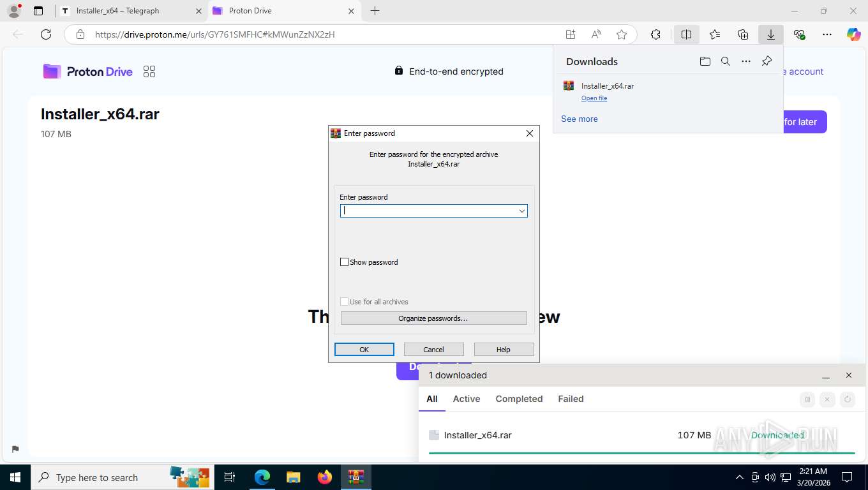
Task: Open File Explorer from taskbar
Action: point(293,477)
